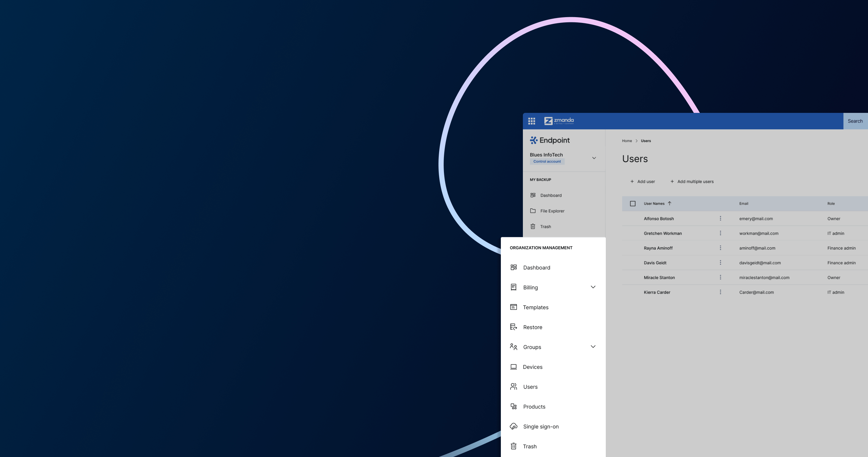Viewport: 868px width, 457px height.
Task: Click the Single sign-on icon
Action: coord(514,426)
